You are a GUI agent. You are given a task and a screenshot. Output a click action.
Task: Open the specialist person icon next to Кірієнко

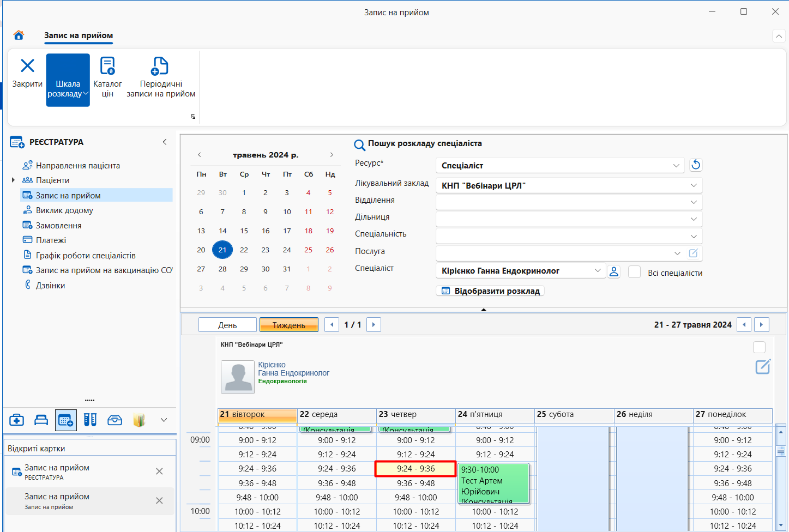pos(614,271)
